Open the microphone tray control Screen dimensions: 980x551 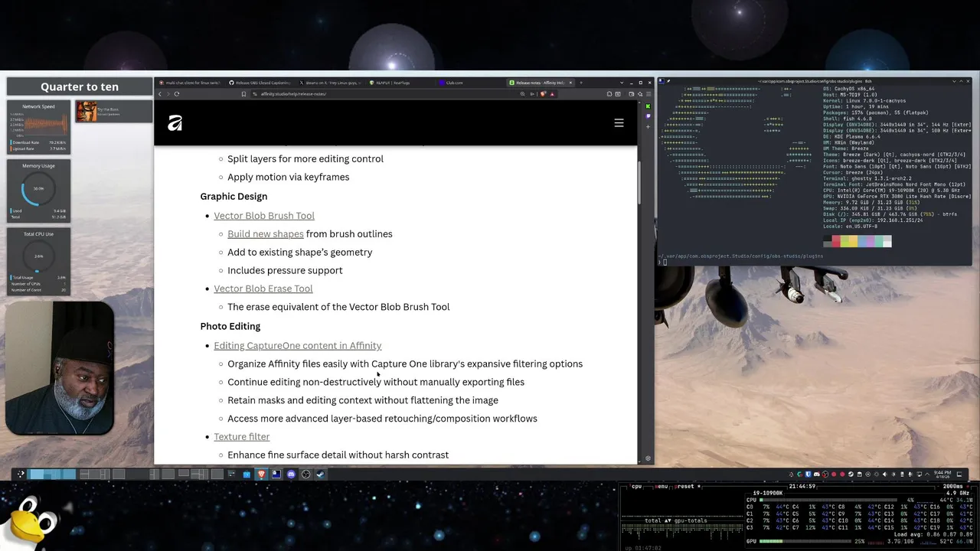click(x=910, y=474)
